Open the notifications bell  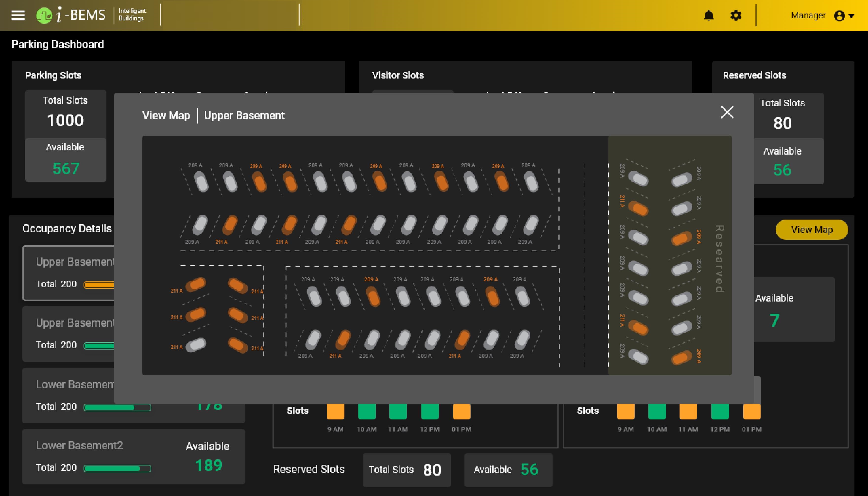(709, 15)
